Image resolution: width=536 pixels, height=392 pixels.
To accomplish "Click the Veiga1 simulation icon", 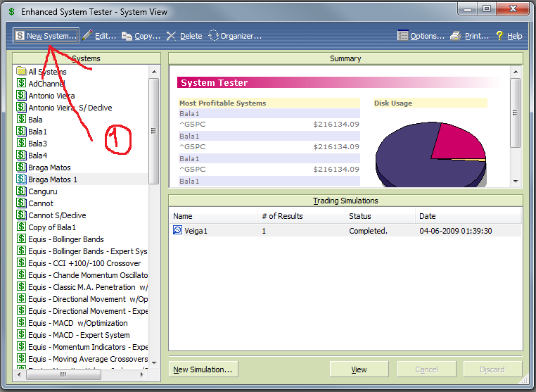I will pos(177,230).
